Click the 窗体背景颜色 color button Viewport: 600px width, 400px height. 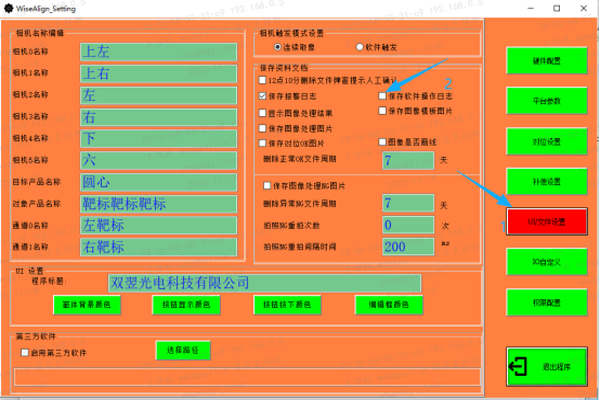90,302
